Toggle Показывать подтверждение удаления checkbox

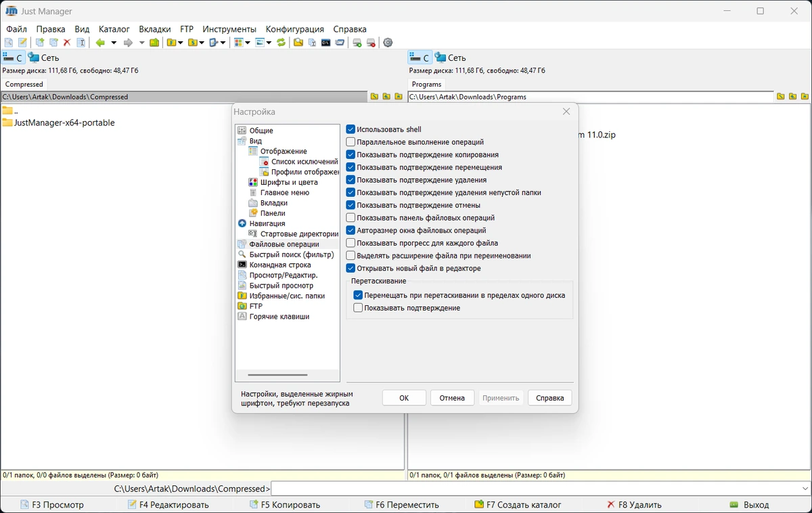pos(351,180)
